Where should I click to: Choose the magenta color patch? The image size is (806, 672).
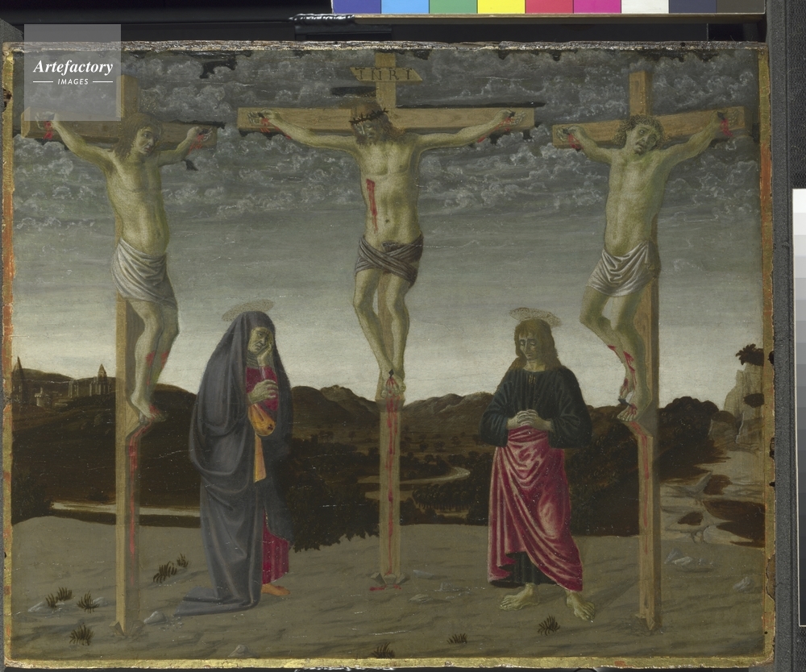click(x=596, y=6)
